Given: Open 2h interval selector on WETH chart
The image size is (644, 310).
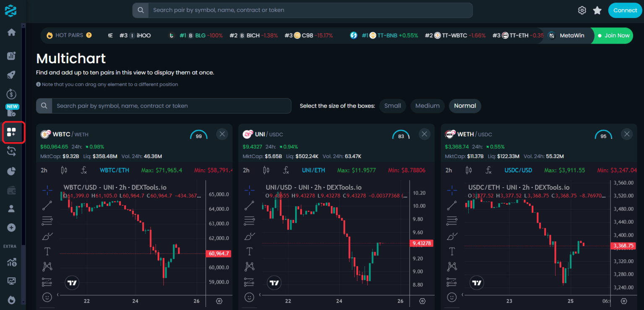Looking at the screenshot, I should click(x=449, y=170).
